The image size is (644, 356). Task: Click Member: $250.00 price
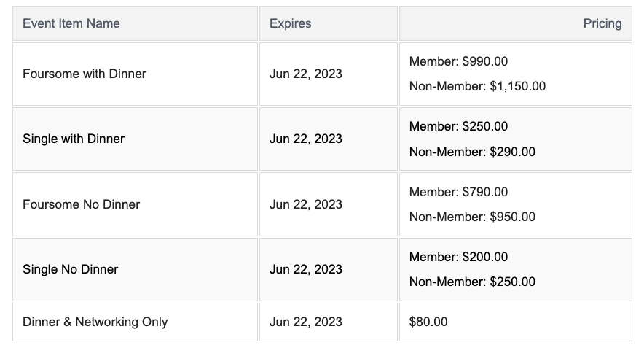click(x=458, y=126)
